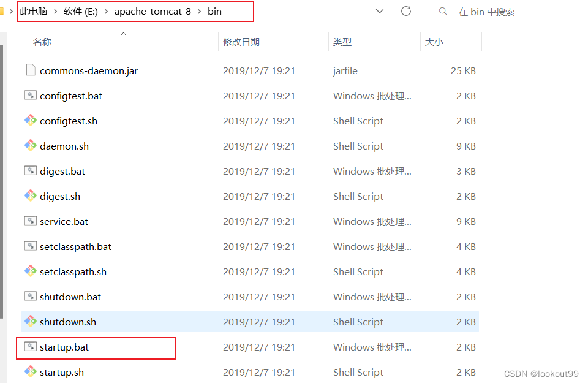Expand the chevron before 此电脑 in path
This screenshot has width=588, height=383.
tap(11, 12)
